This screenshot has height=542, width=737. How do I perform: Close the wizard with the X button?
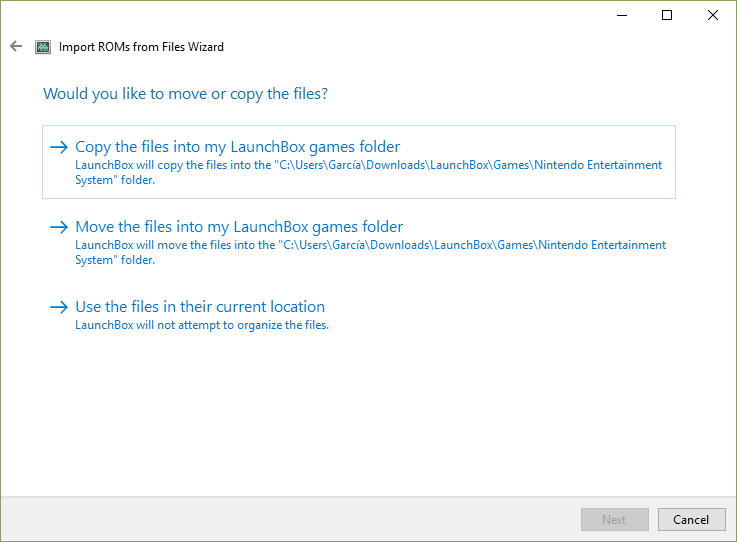click(713, 15)
